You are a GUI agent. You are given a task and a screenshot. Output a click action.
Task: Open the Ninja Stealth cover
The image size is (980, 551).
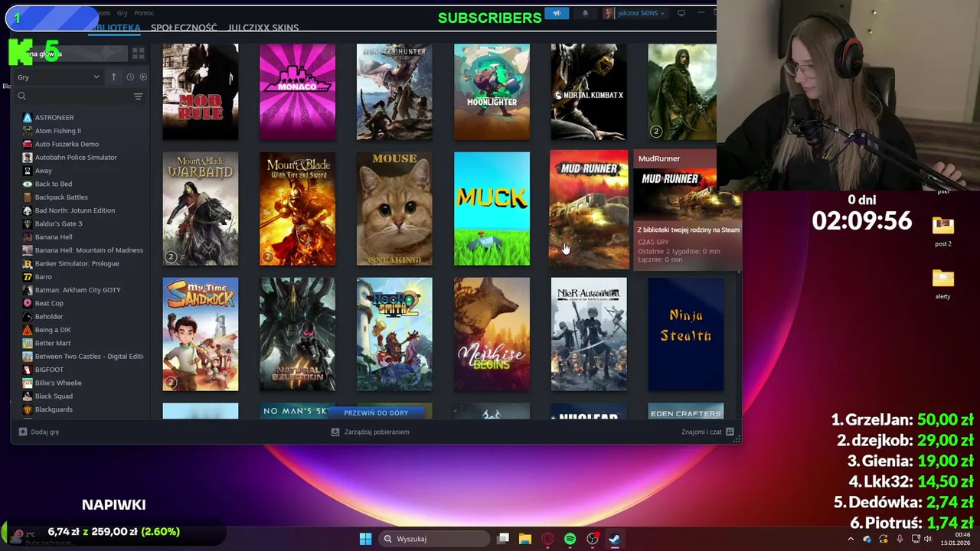(x=686, y=334)
